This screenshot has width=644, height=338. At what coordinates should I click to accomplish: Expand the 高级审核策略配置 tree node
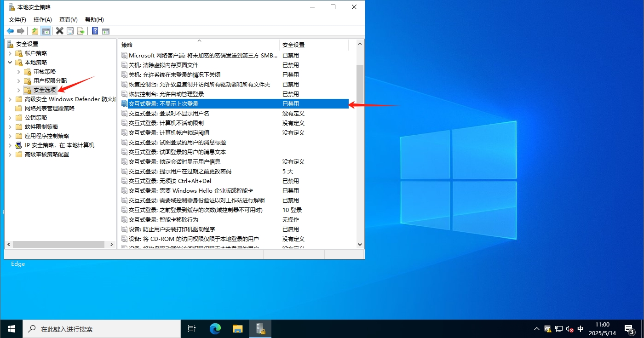coord(10,155)
